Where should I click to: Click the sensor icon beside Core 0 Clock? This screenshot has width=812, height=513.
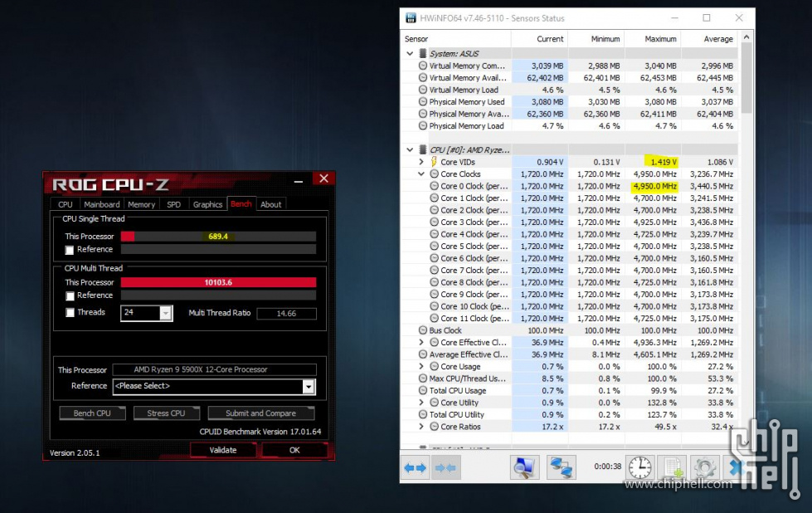434,186
